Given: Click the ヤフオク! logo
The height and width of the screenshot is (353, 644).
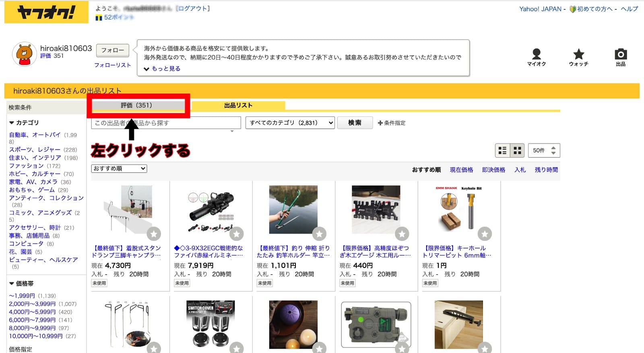Looking at the screenshot, I should (x=46, y=12).
